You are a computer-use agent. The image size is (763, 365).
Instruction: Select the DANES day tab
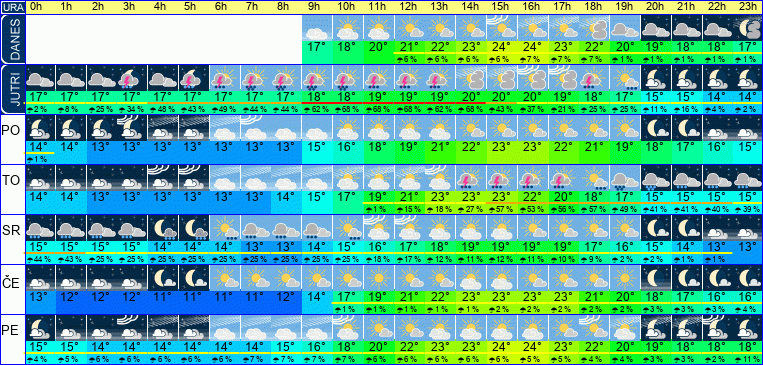pos(12,39)
